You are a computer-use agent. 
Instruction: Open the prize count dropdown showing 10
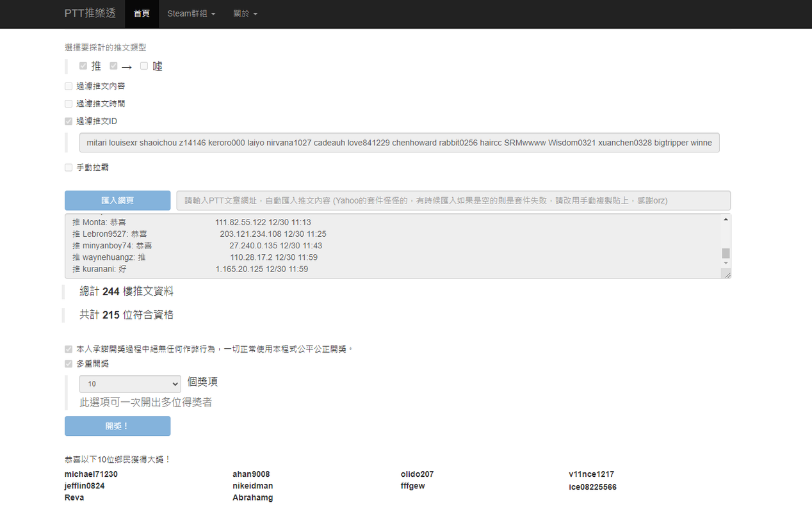point(130,384)
